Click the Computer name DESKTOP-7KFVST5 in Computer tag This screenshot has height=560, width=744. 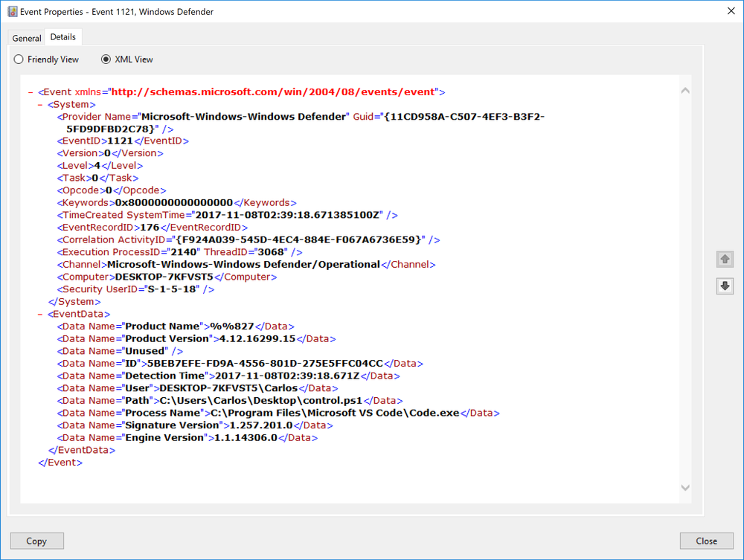click(164, 277)
